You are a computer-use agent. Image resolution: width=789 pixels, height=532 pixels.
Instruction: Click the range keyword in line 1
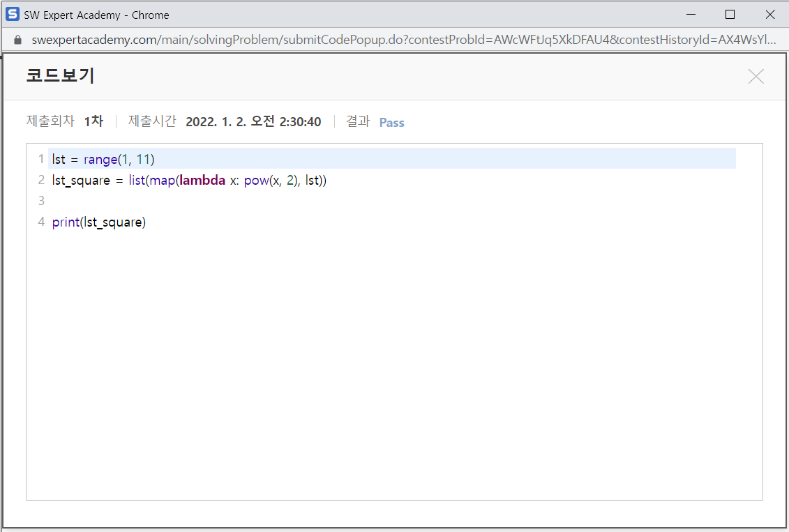100,160
